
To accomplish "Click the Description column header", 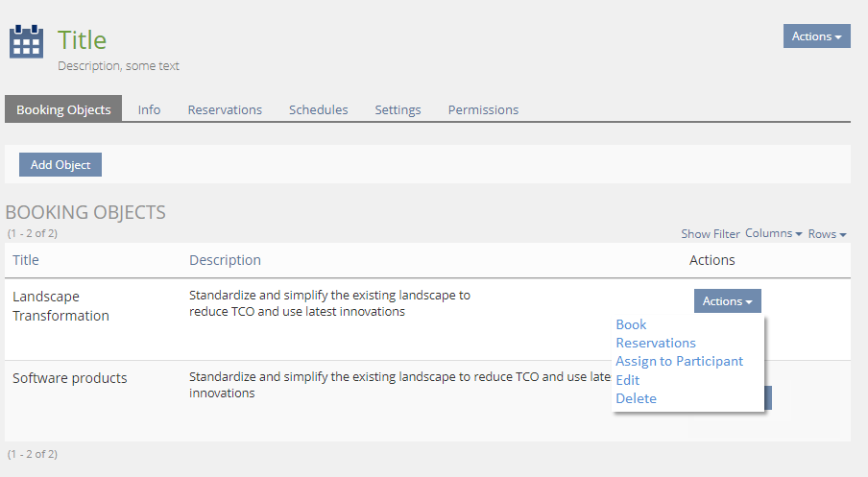I will pyautogui.click(x=225, y=260).
